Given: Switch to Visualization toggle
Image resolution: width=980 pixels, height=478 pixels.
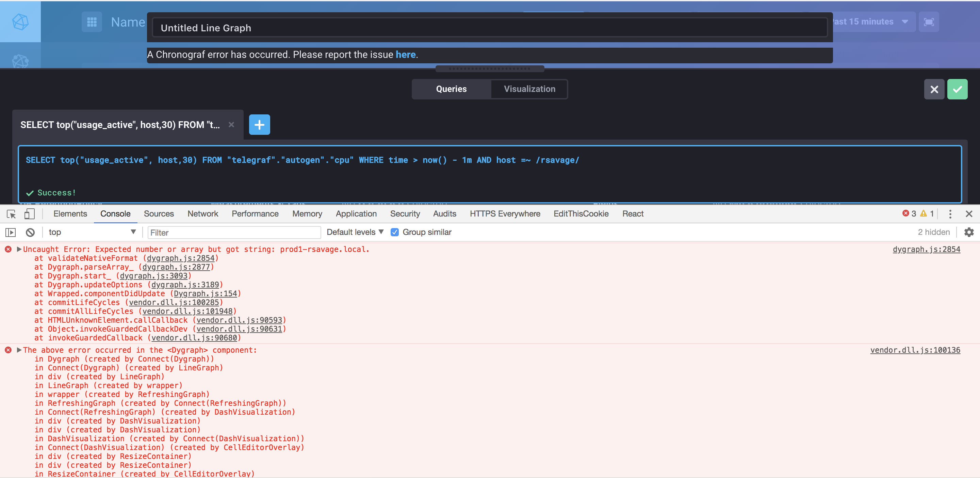Looking at the screenshot, I should click(529, 89).
